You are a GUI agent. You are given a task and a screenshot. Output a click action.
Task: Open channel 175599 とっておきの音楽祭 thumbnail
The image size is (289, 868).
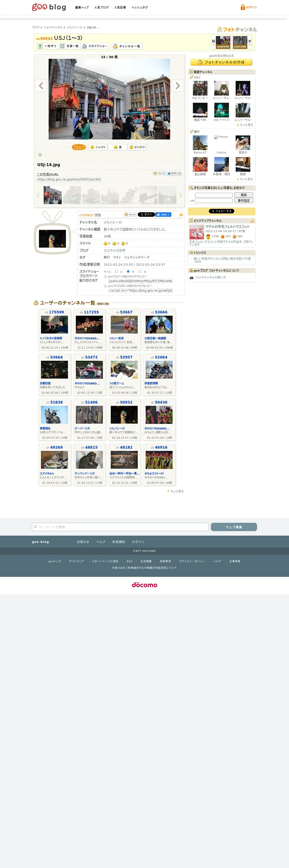[54, 324]
